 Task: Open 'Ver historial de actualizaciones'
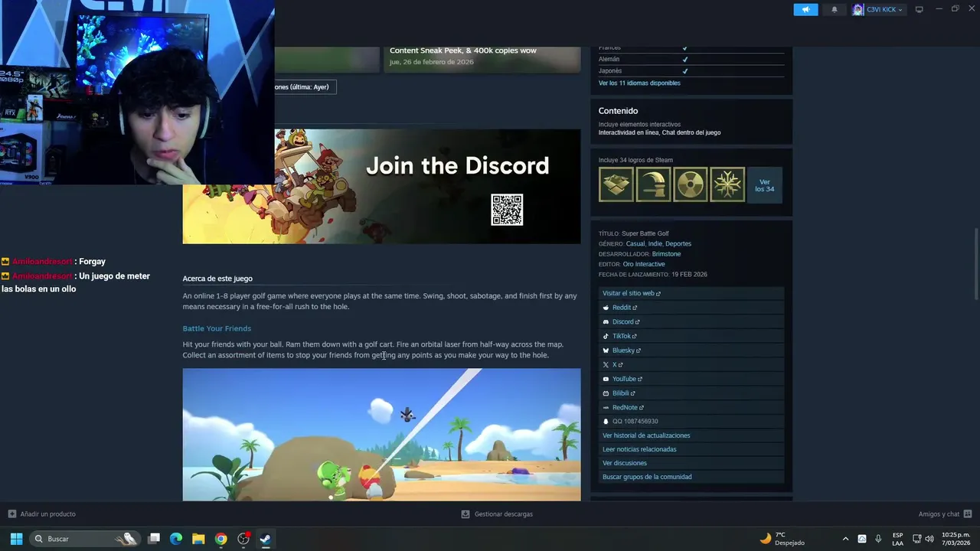coord(691,435)
